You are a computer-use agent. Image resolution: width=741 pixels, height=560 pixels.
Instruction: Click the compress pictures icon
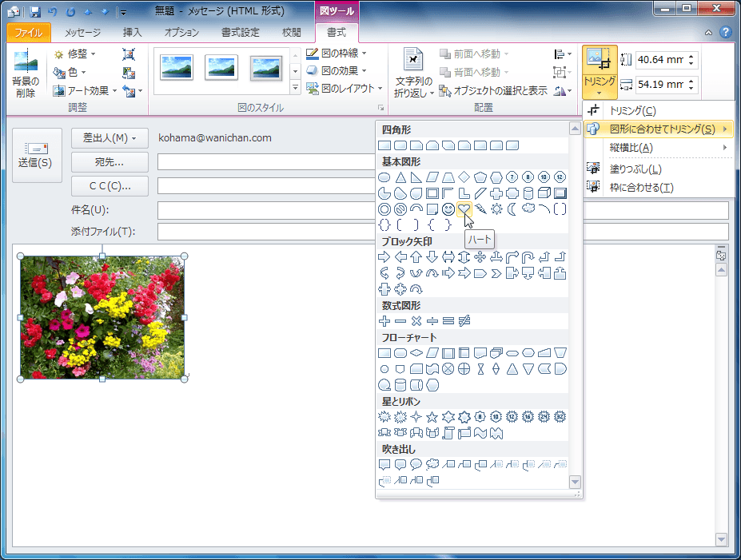coord(129,54)
